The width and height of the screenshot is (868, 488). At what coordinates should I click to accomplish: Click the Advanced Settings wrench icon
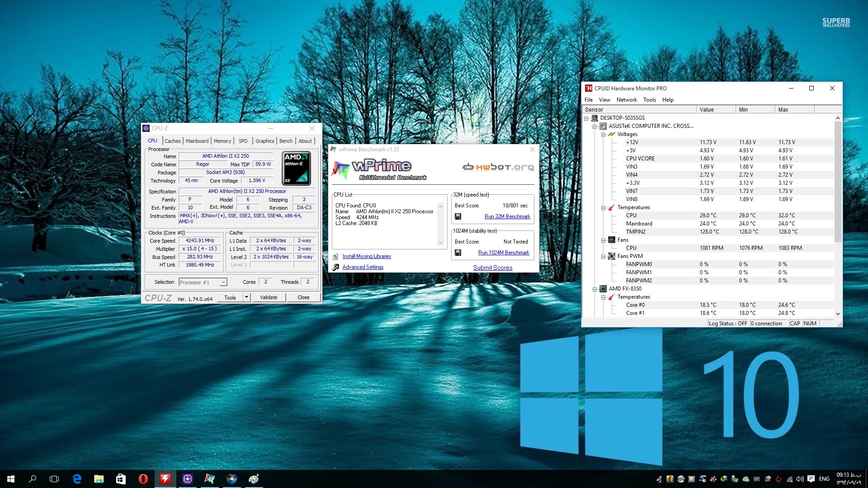tap(335, 267)
